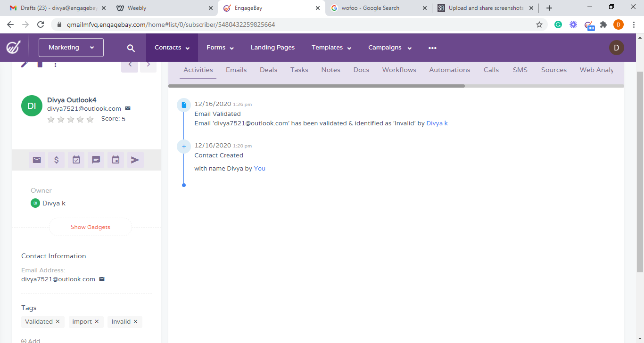
Task: Switch to the Sources tab
Action: 554,70
